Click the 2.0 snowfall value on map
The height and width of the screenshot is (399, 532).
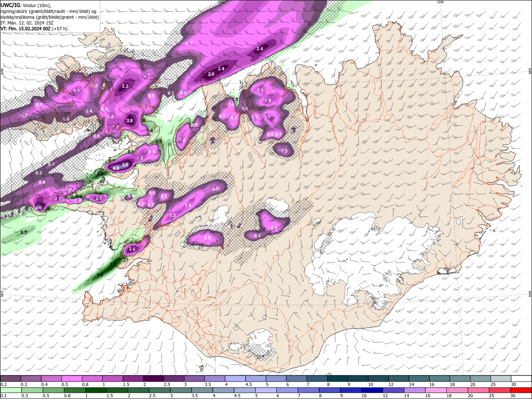[99, 199]
